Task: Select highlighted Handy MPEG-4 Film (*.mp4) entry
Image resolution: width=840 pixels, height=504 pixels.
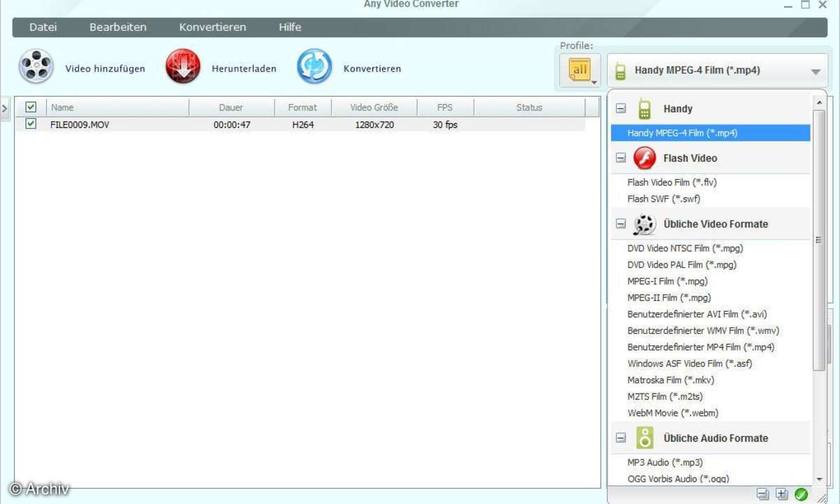Action: (710, 133)
